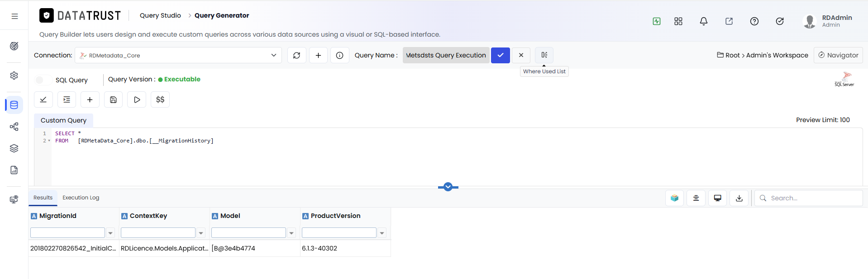Screen dimensions: 868x279
Task: Open the hamburger navigation menu
Action: point(14,16)
